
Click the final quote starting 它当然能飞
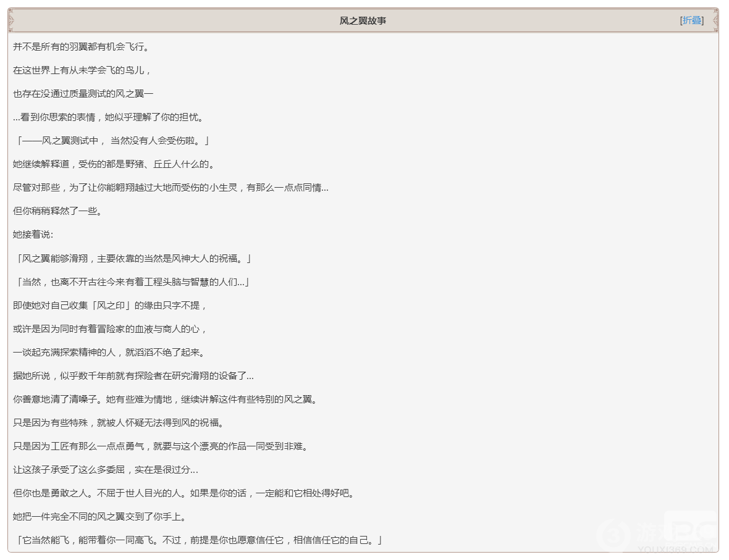[198, 541]
